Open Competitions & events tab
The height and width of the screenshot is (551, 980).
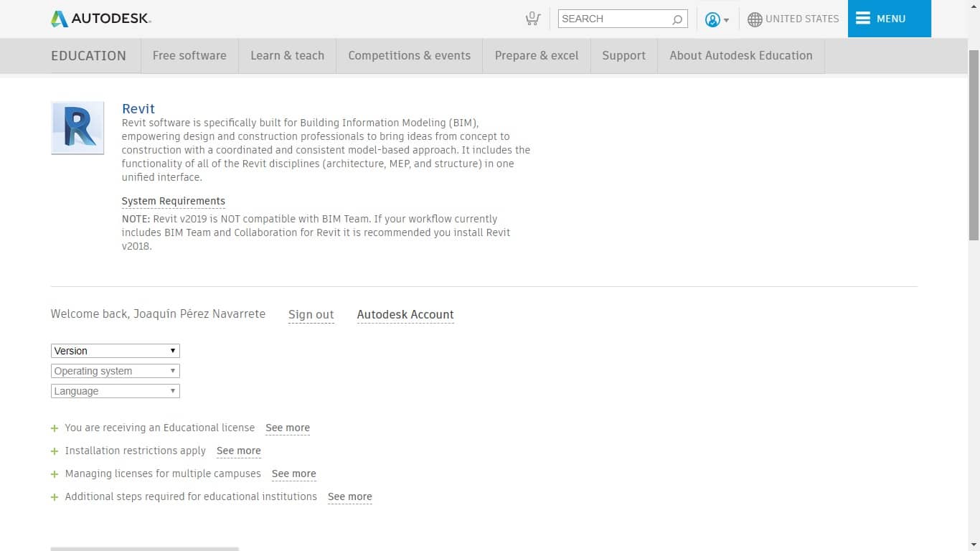tap(410, 55)
